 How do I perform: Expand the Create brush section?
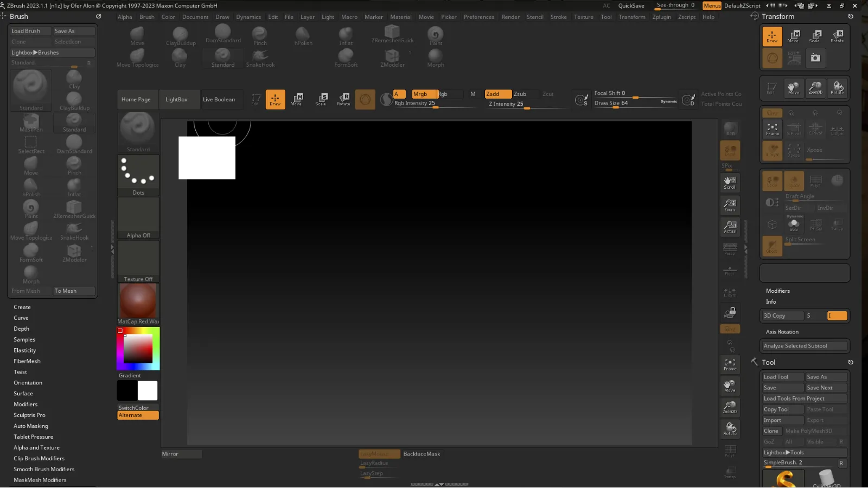click(22, 307)
